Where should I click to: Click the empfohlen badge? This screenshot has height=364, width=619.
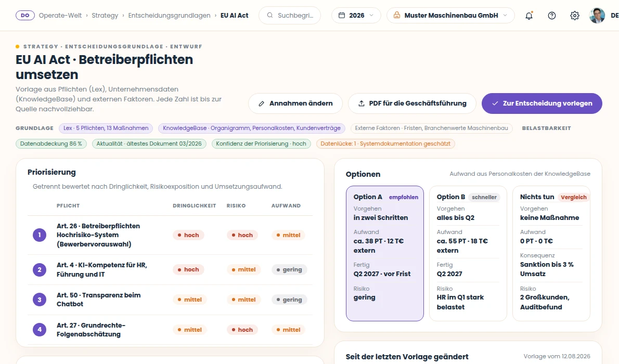[404, 197]
